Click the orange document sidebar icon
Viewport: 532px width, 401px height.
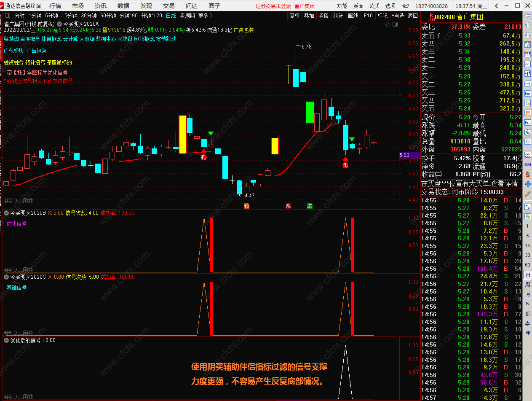pyautogui.click(x=527, y=112)
